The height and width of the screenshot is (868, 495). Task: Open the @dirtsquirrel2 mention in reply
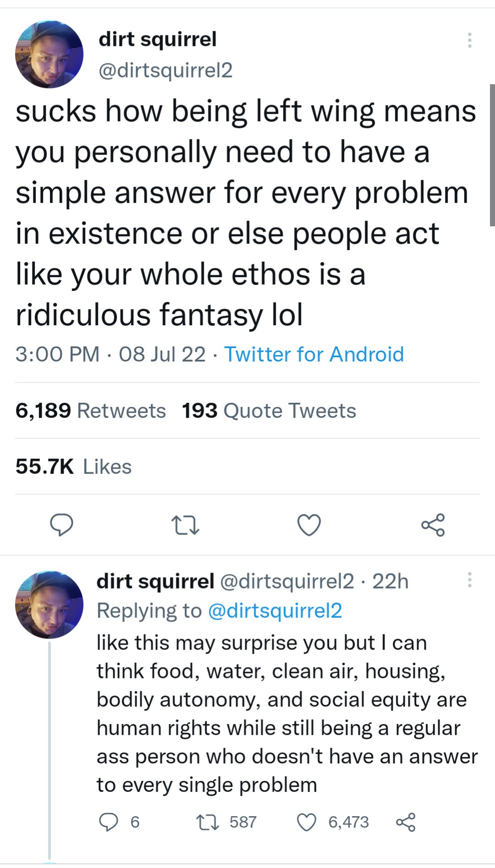275,611
